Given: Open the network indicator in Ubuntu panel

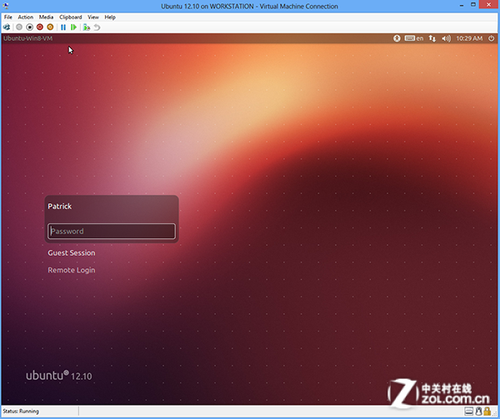Looking at the screenshot, I should pyautogui.click(x=432, y=38).
